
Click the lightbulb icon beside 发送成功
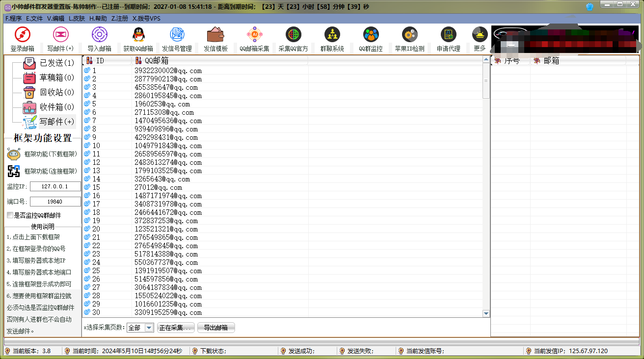[283, 351]
